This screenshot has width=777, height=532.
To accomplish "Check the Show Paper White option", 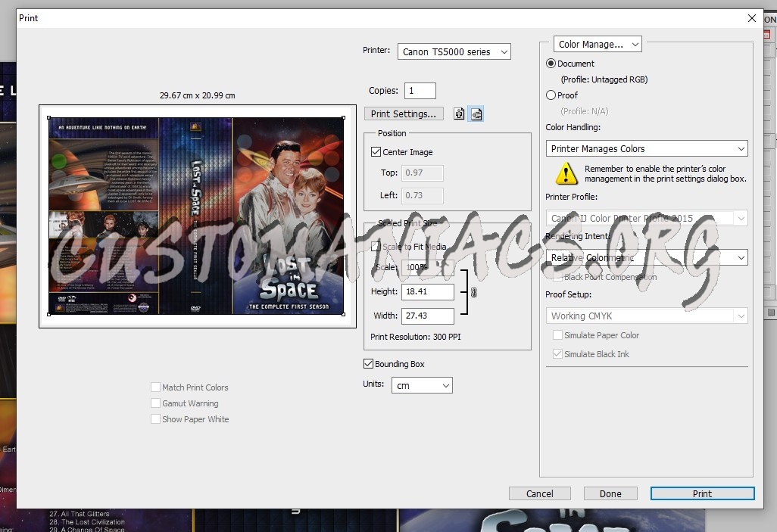I will pyautogui.click(x=155, y=419).
